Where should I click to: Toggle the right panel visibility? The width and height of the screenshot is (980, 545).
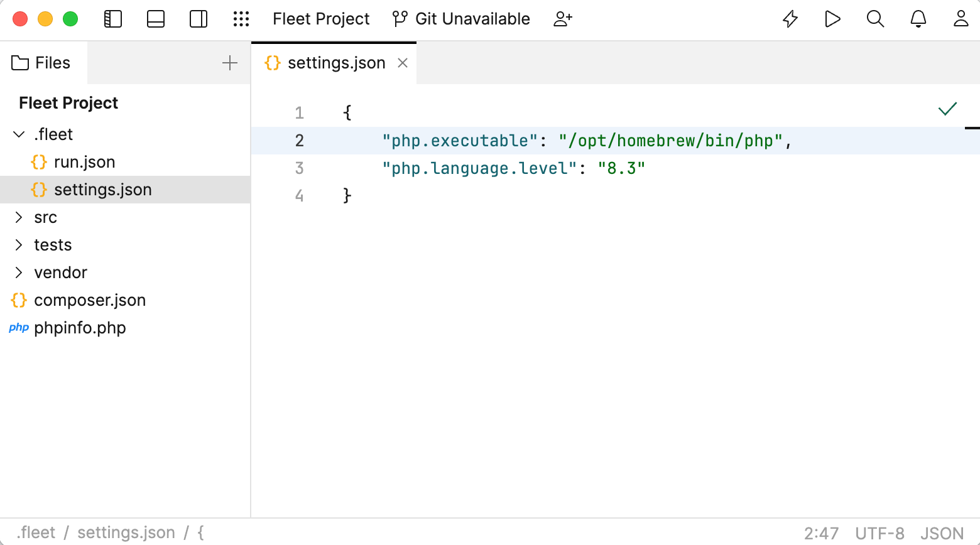pos(198,19)
